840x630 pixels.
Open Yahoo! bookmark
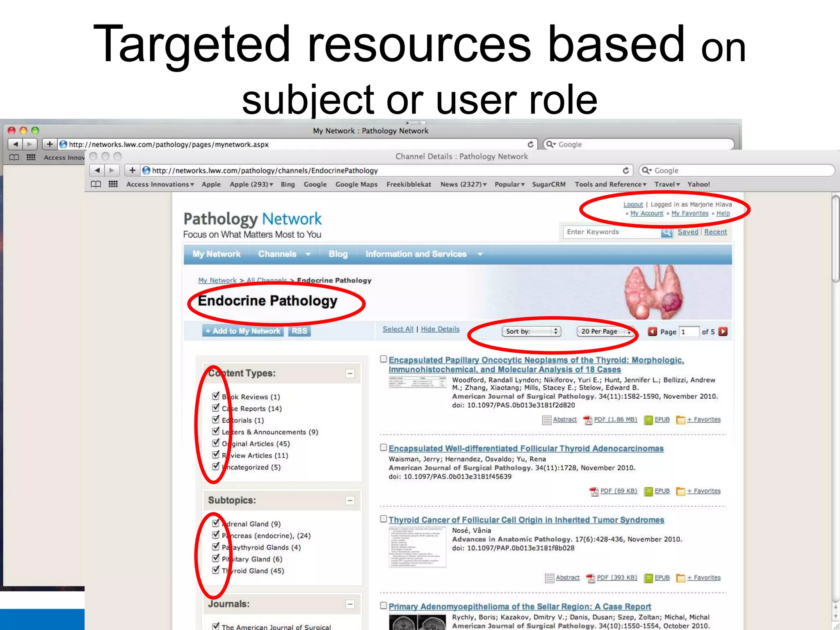pyautogui.click(x=698, y=185)
